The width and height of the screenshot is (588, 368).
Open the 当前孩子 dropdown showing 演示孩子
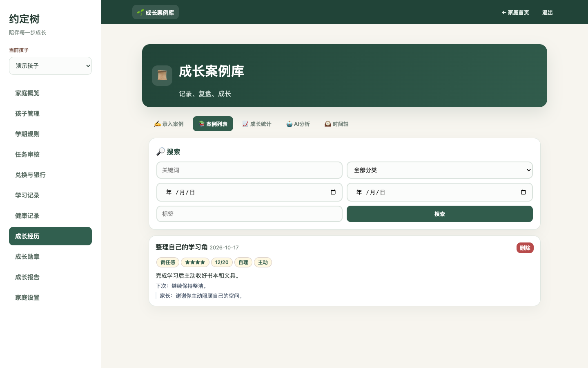[50, 66]
